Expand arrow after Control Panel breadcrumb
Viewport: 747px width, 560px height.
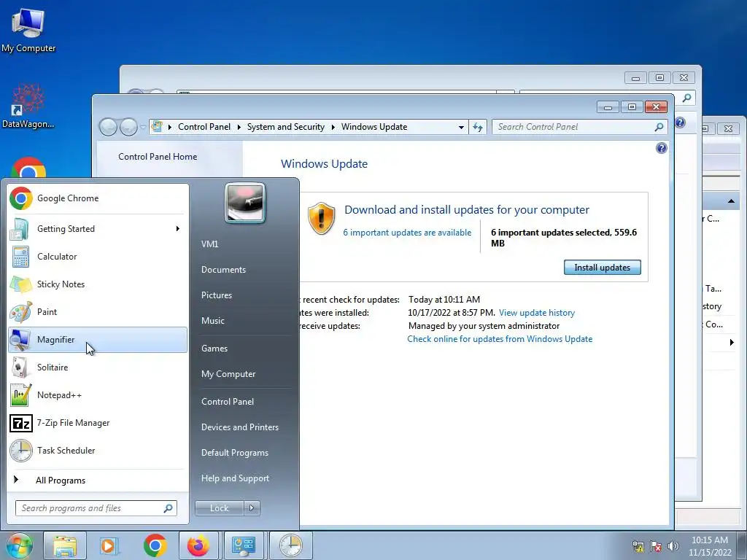[239, 127]
